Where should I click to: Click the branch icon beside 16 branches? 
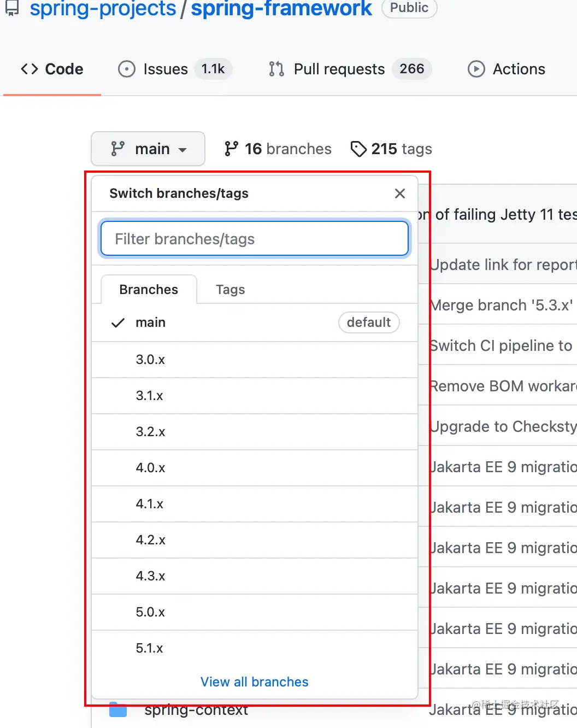coord(231,149)
